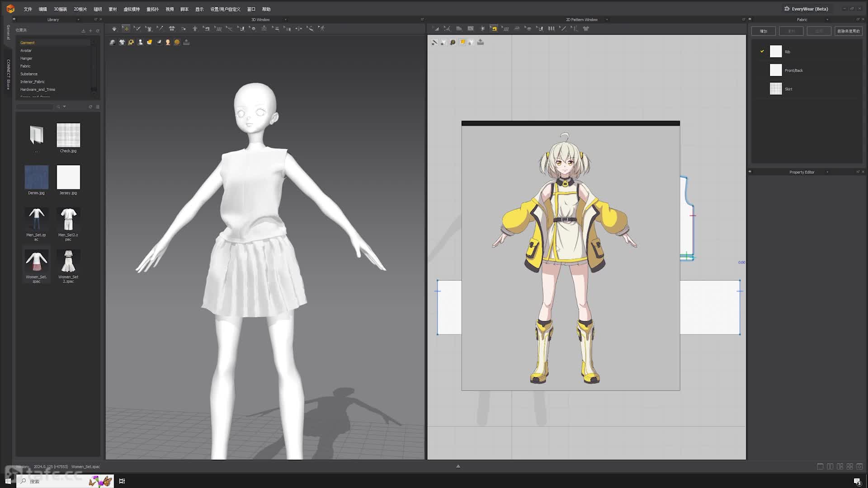Select the button (circle) tool in 3D toolbar
Image resolution: width=868 pixels, height=488 pixels.
[253, 28]
